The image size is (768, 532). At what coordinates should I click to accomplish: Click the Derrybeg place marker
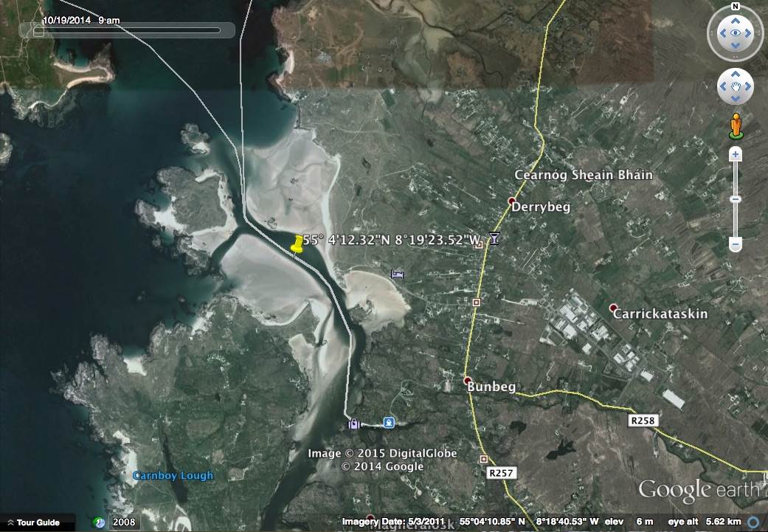tap(512, 201)
